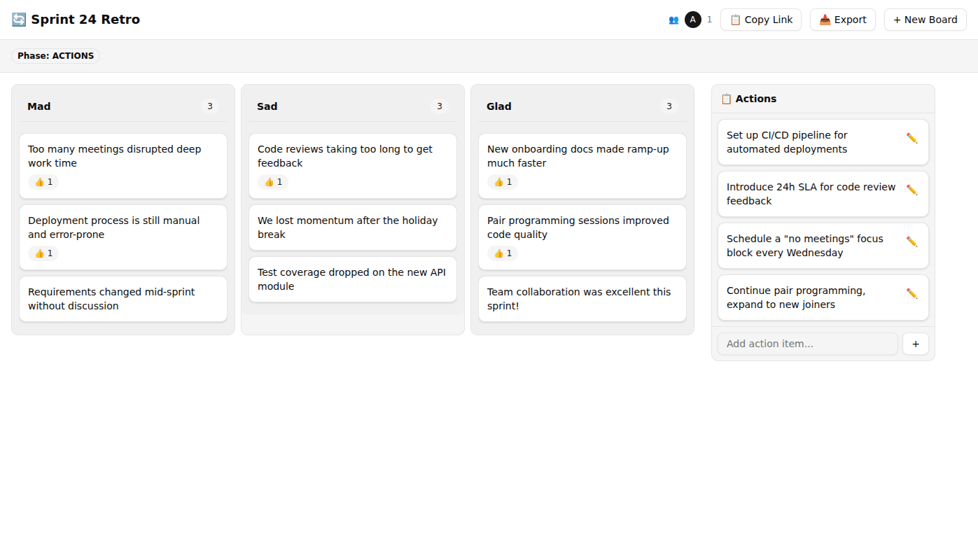The image size is (978, 560).
Task: Upvote "Too many meetings disrupted deep work time"
Action: pos(43,182)
